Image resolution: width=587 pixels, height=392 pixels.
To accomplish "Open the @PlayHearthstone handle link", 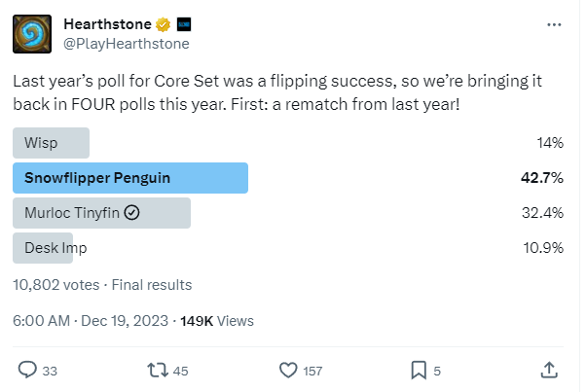I will 127,44.
